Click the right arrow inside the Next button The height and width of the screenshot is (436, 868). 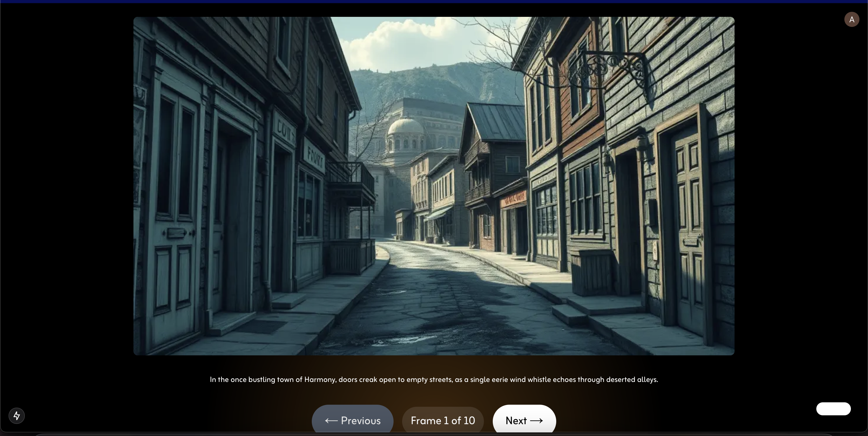(536, 420)
